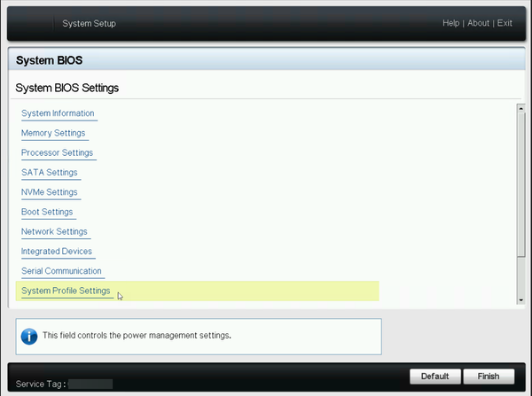This screenshot has width=532, height=396.
Task: Click the scrollbar down arrow
Action: tap(520, 300)
